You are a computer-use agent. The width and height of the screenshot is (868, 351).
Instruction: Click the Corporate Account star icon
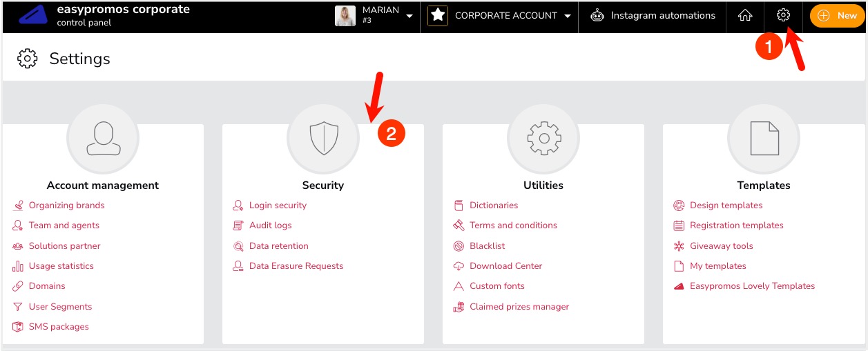click(437, 15)
